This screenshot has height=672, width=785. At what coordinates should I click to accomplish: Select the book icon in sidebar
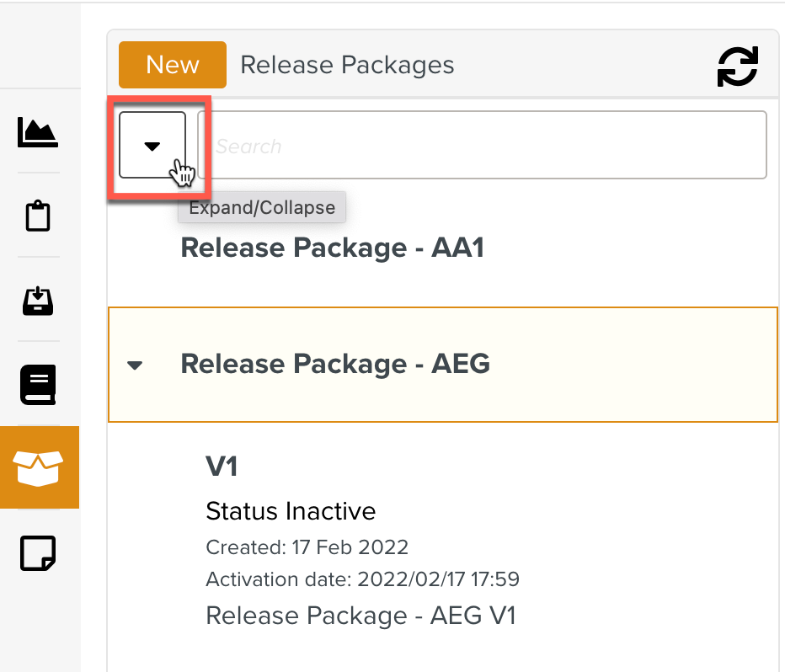coord(38,384)
